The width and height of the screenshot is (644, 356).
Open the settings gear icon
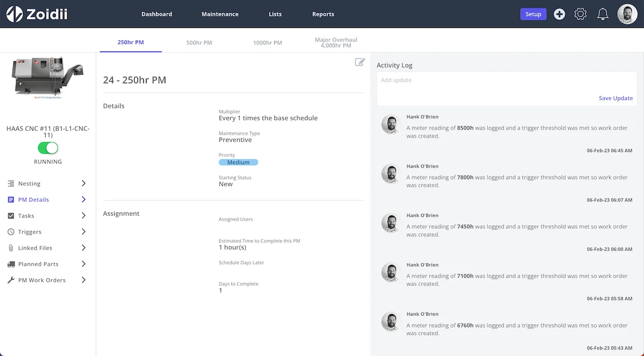580,14
